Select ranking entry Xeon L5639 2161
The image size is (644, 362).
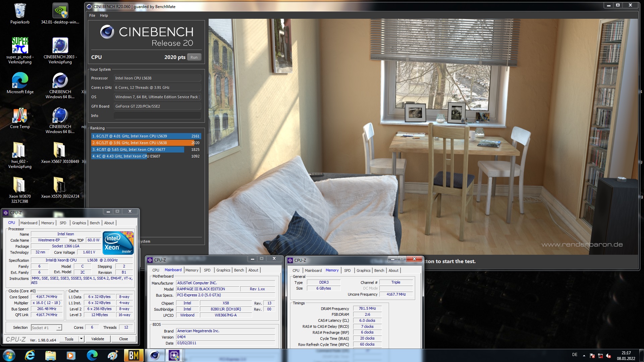click(146, 136)
